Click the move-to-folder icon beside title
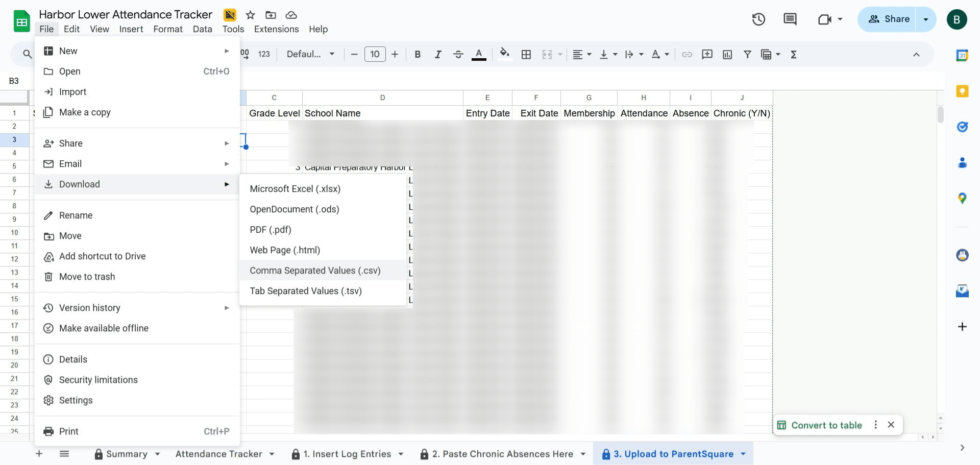This screenshot has width=980, height=465. tap(271, 15)
